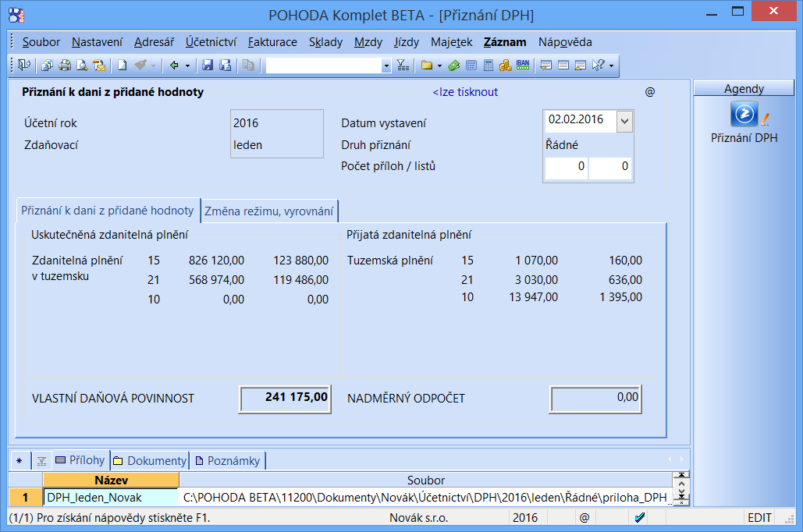The width and height of the screenshot is (803, 532).
Task: Switch to the Poznámky tab
Action: pyautogui.click(x=228, y=461)
